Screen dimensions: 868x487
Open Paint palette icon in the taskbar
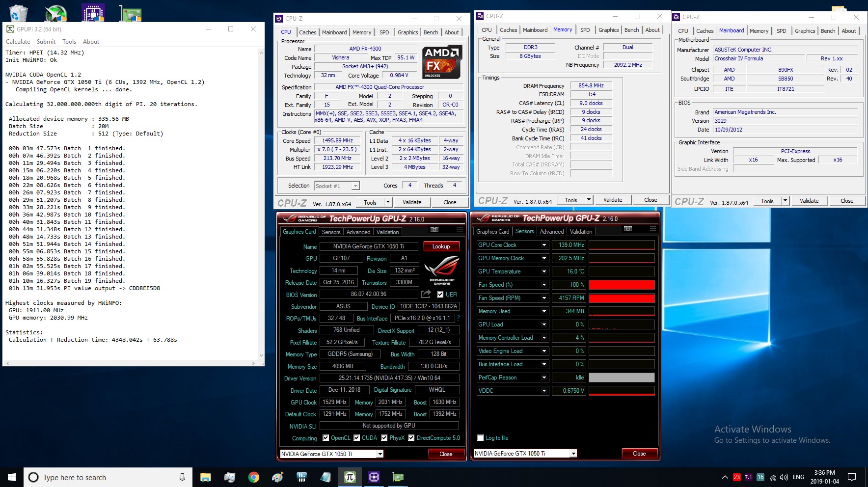click(x=277, y=477)
